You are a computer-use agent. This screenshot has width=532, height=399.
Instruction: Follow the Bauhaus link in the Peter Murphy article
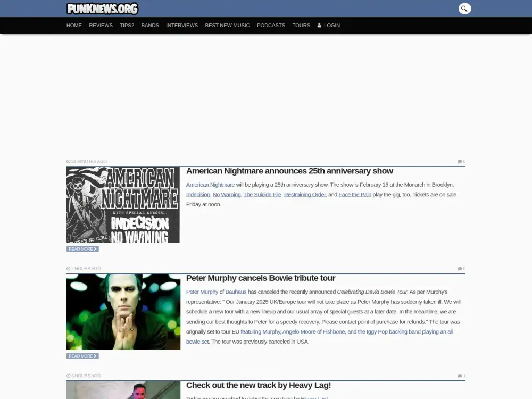tap(236, 292)
